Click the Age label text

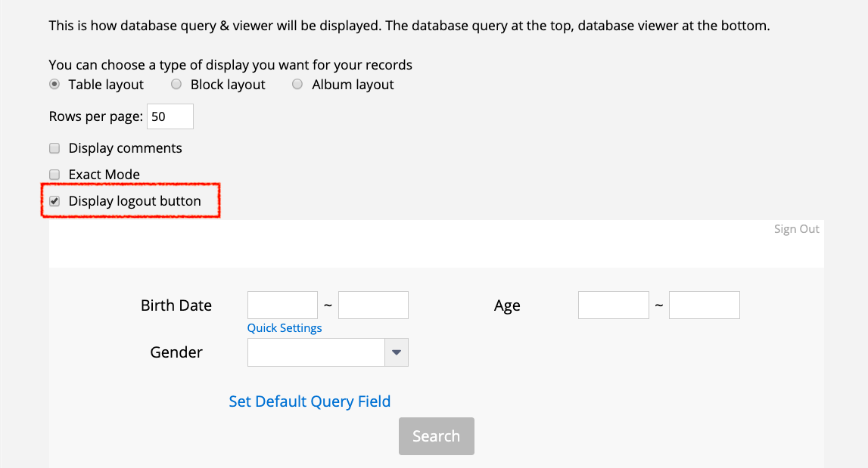click(x=506, y=306)
